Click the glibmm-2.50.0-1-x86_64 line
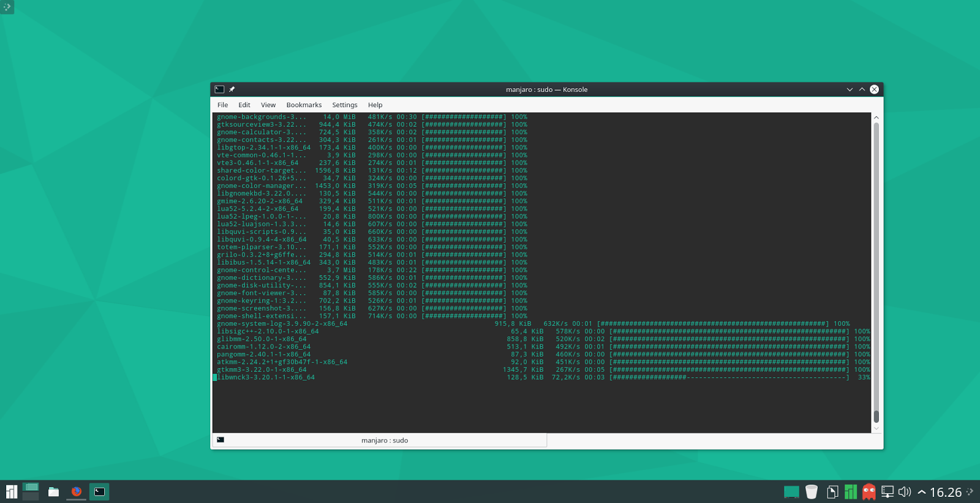980x503 pixels. click(543, 339)
